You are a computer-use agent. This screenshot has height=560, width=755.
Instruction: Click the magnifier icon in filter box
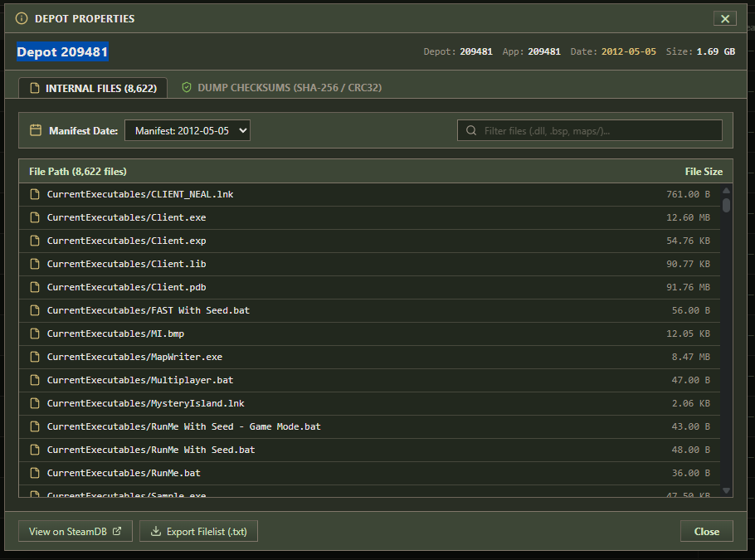click(471, 130)
